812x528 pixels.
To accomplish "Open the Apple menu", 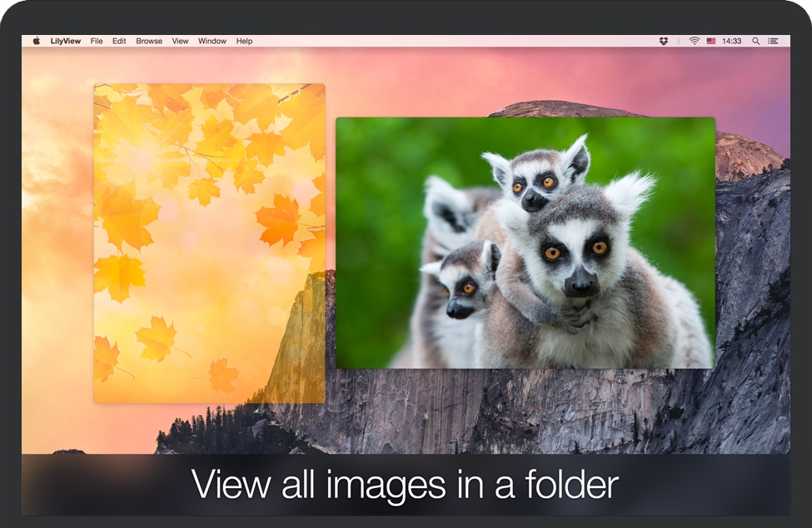I will (x=37, y=41).
